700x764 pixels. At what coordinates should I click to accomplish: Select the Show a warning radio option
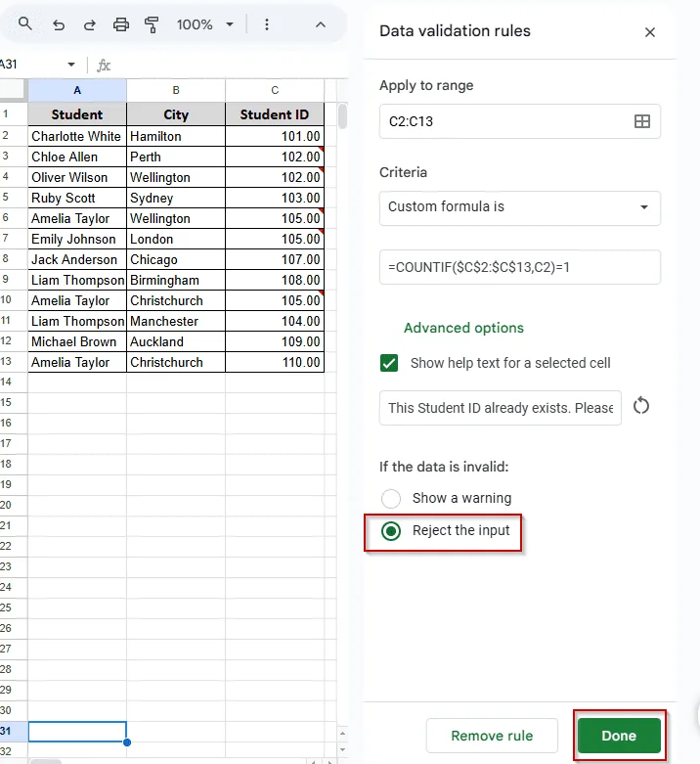(x=391, y=499)
